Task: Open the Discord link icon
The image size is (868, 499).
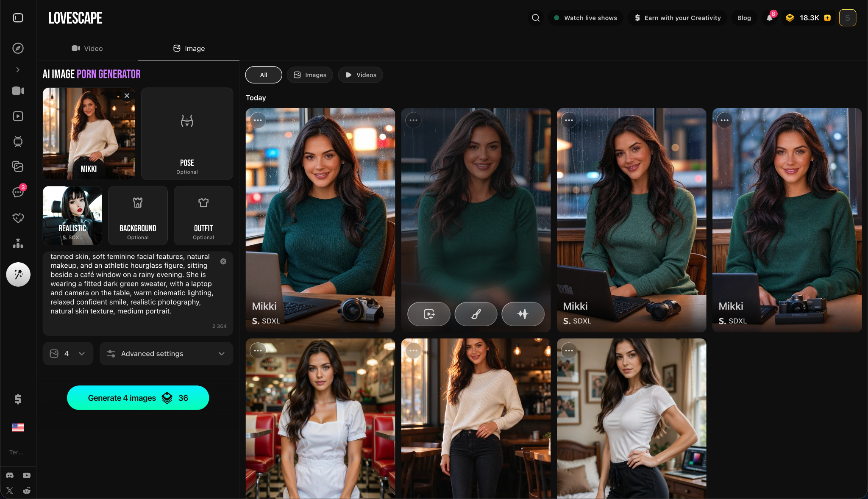Action: point(10,475)
